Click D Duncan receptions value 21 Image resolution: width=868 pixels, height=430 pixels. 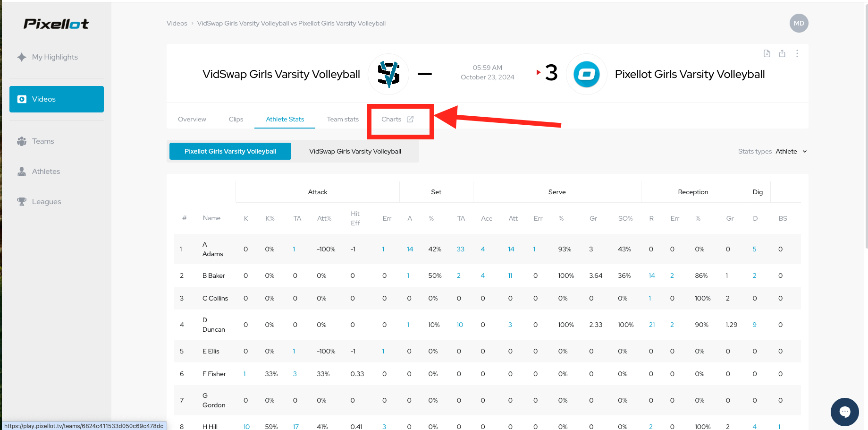(x=652, y=325)
